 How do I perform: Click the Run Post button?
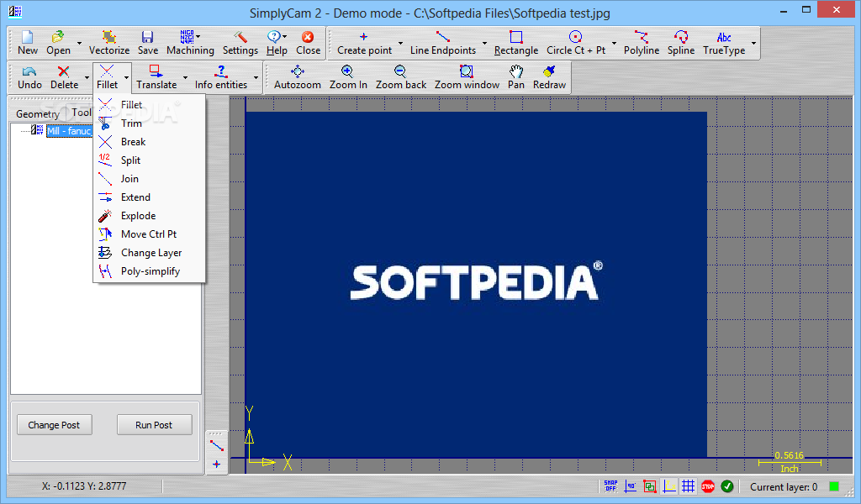154,425
